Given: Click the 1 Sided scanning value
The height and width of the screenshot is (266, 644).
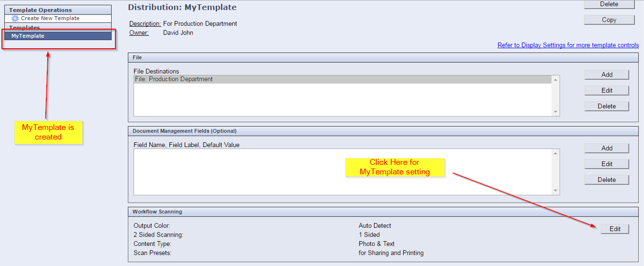Looking at the screenshot, I should [x=369, y=234].
